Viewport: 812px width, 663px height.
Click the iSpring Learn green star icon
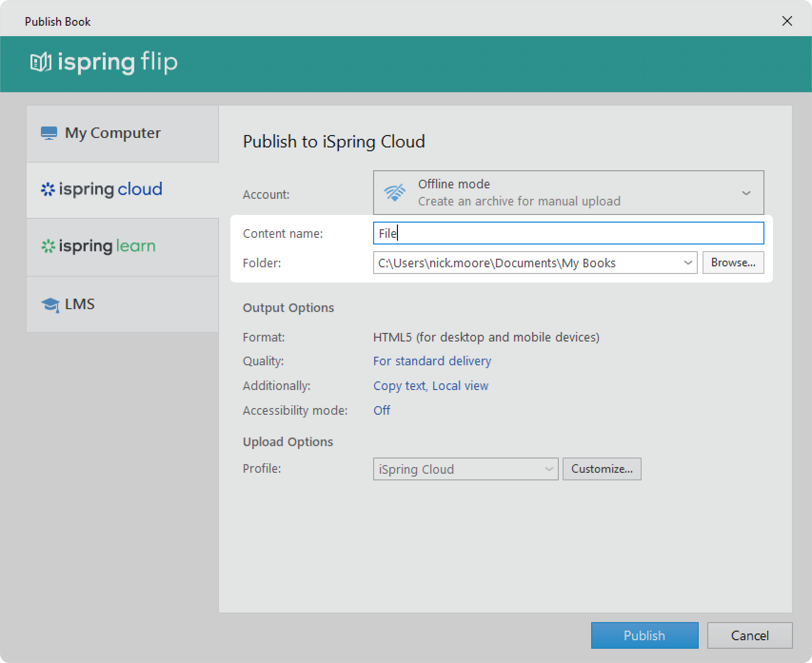pyautogui.click(x=48, y=246)
